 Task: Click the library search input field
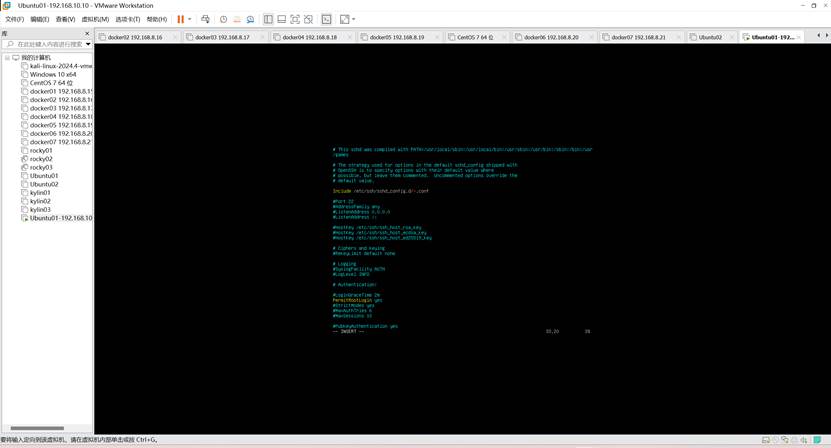click(x=46, y=44)
